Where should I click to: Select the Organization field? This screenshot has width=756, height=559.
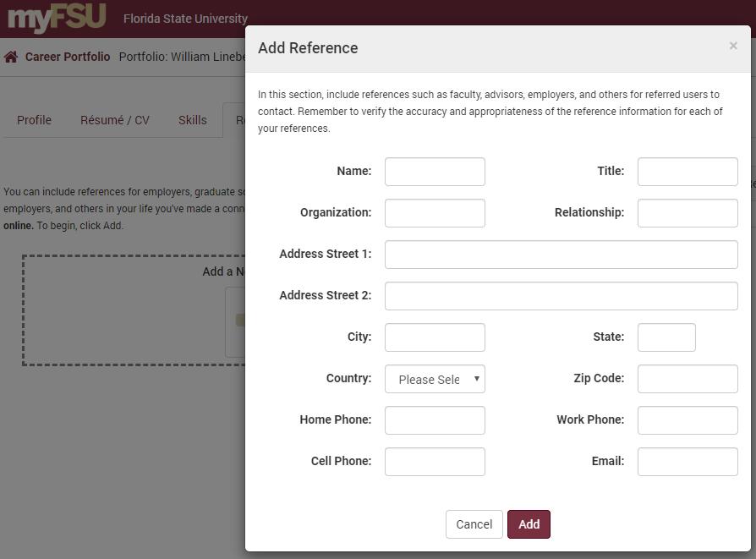pyautogui.click(x=435, y=213)
